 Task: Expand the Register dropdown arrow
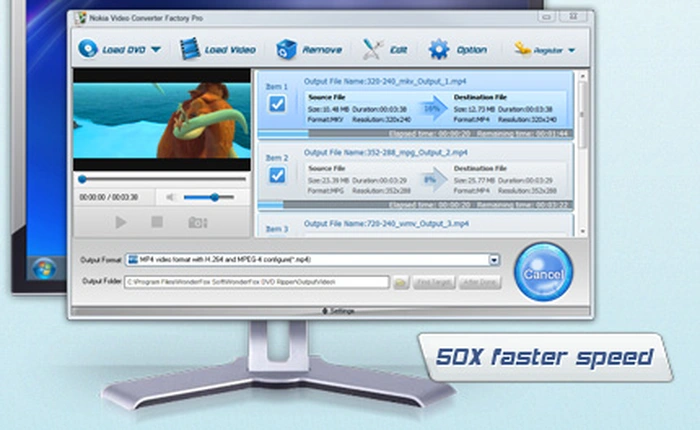coord(571,50)
